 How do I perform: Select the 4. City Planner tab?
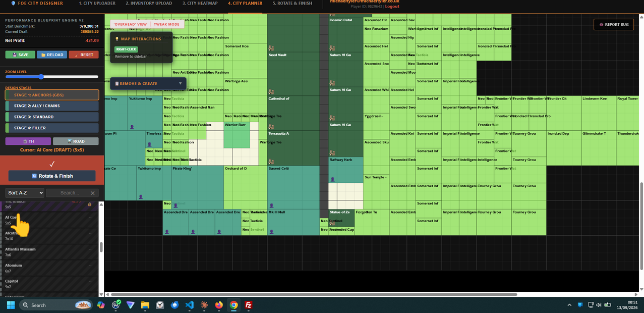pos(245,3)
